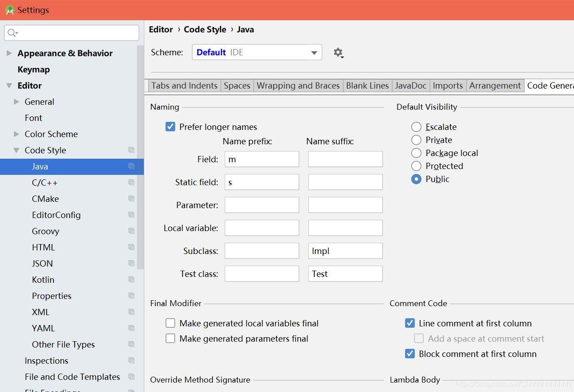The height and width of the screenshot is (392, 574).
Task: Click the copy icon beside Properties
Action: pyautogui.click(x=131, y=296)
